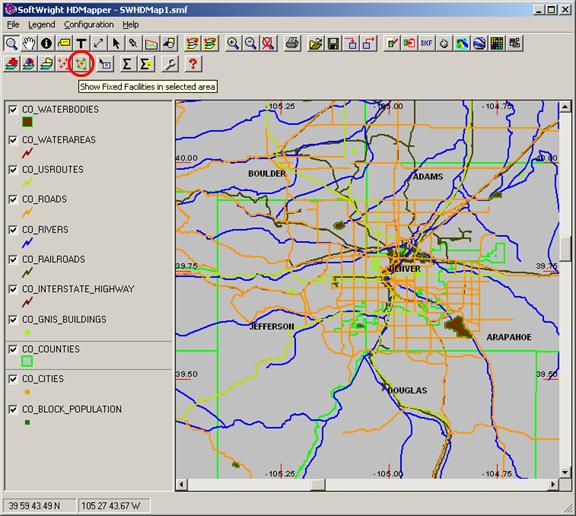Open a map file with folder icon

316,44
